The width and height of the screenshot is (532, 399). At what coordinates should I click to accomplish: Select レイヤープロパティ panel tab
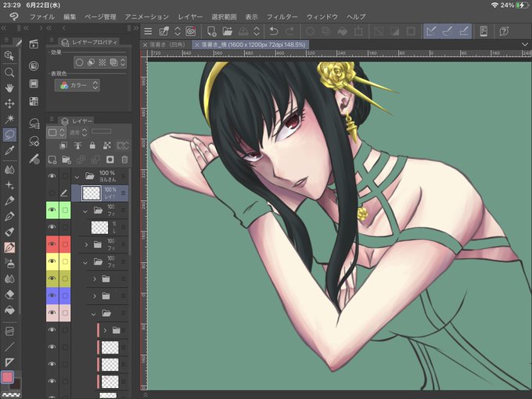click(x=89, y=42)
